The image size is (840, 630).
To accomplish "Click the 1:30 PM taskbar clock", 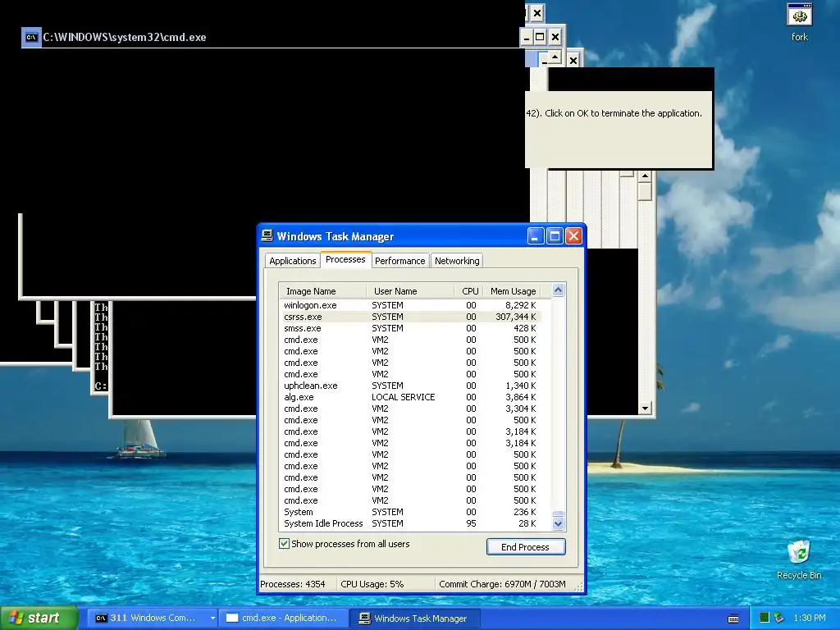I will pos(810,618).
